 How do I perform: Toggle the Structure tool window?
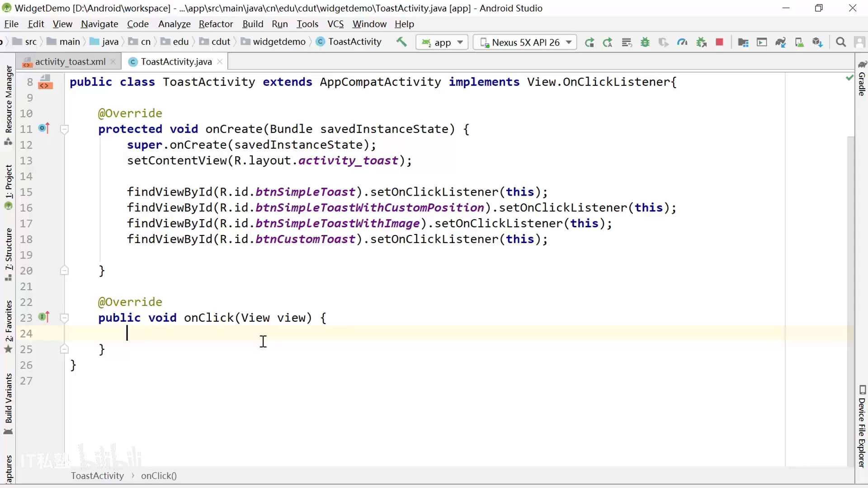pos(9,249)
